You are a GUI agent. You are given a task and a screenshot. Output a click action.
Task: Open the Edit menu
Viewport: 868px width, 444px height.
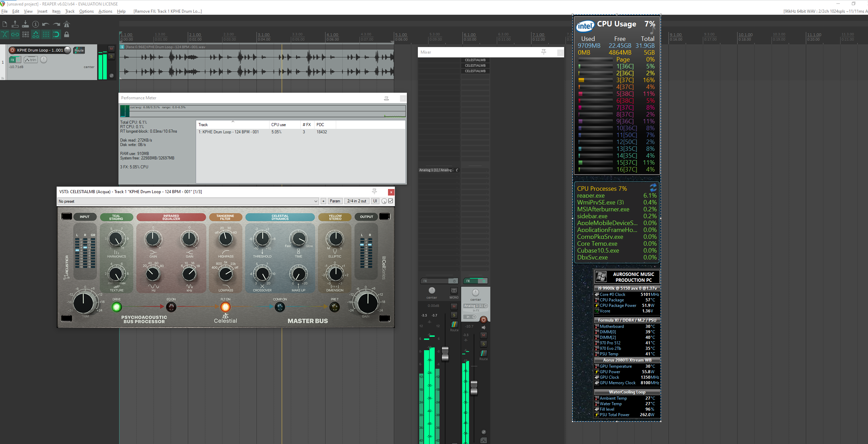16,11
